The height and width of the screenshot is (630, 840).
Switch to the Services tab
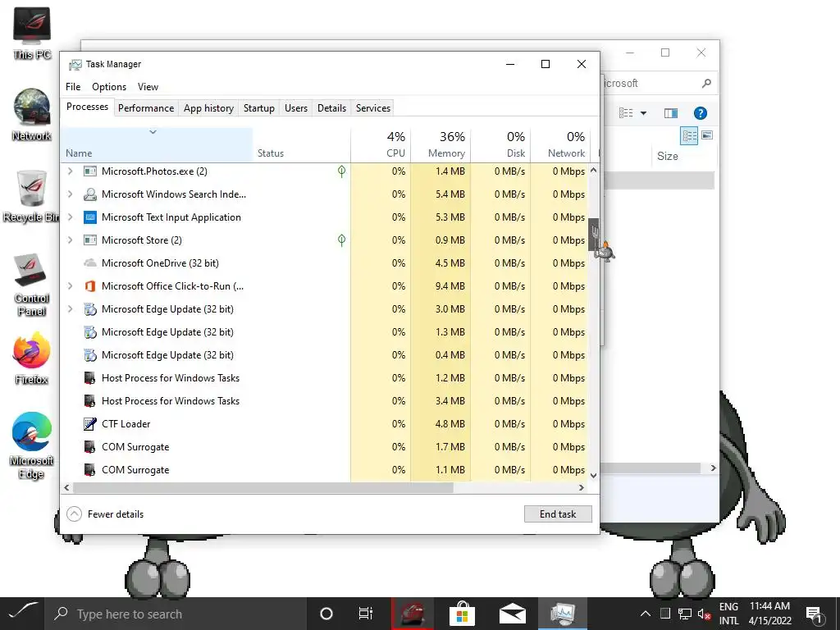point(373,108)
